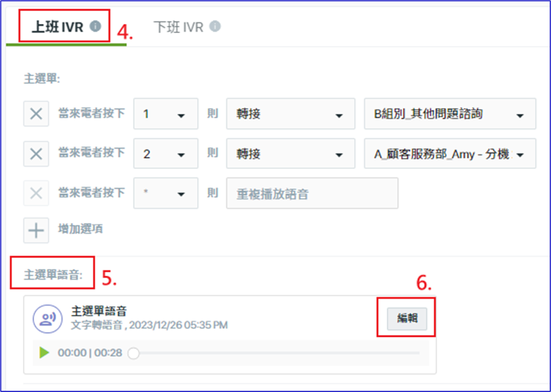
Task: Click the plus icon to 增加選項
Action: point(36,230)
